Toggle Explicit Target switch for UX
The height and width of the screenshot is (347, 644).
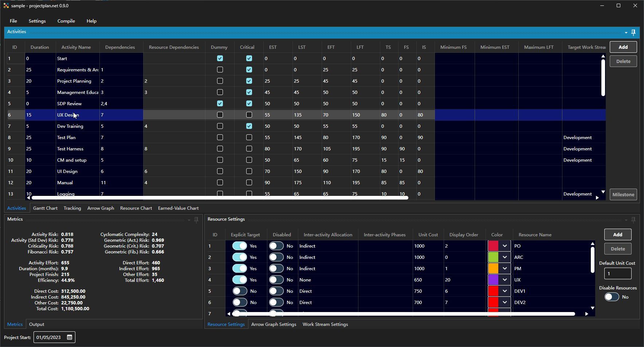click(x=240, y=280)
